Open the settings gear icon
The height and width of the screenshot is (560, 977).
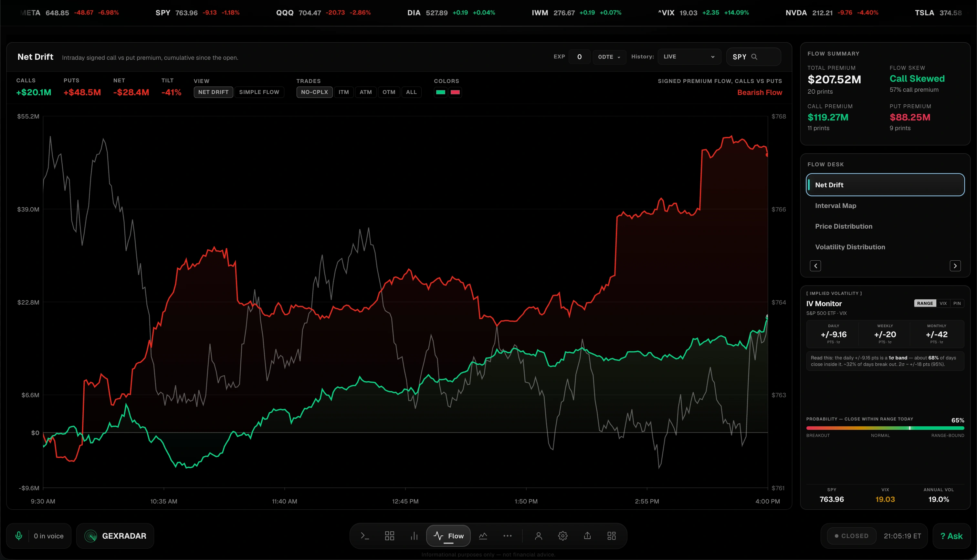(563, 536)
